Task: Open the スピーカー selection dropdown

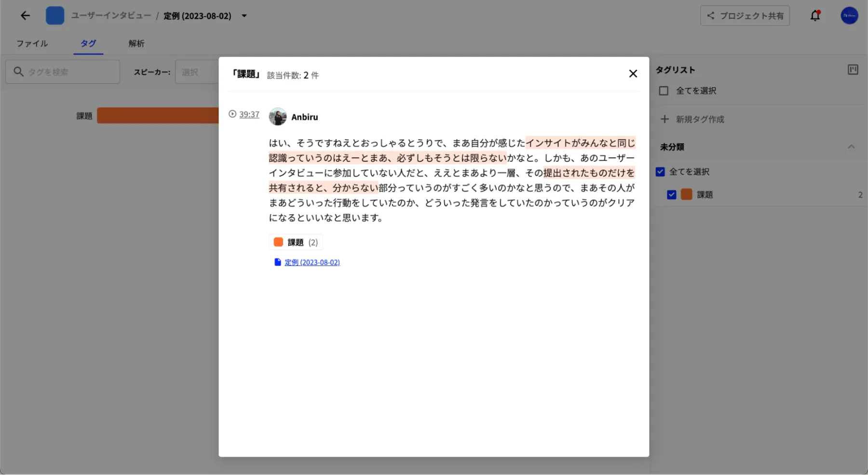Action: (197, 72)
